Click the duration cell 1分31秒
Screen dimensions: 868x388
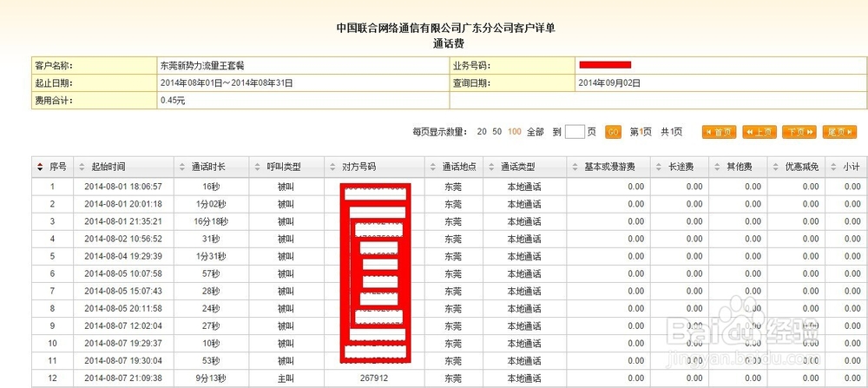(212, 256)
